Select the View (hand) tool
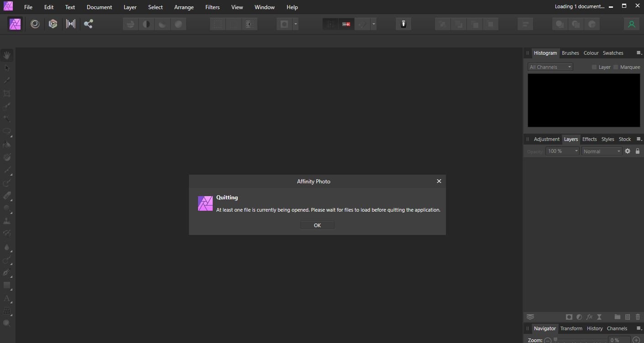 click(x=7, y=56)
